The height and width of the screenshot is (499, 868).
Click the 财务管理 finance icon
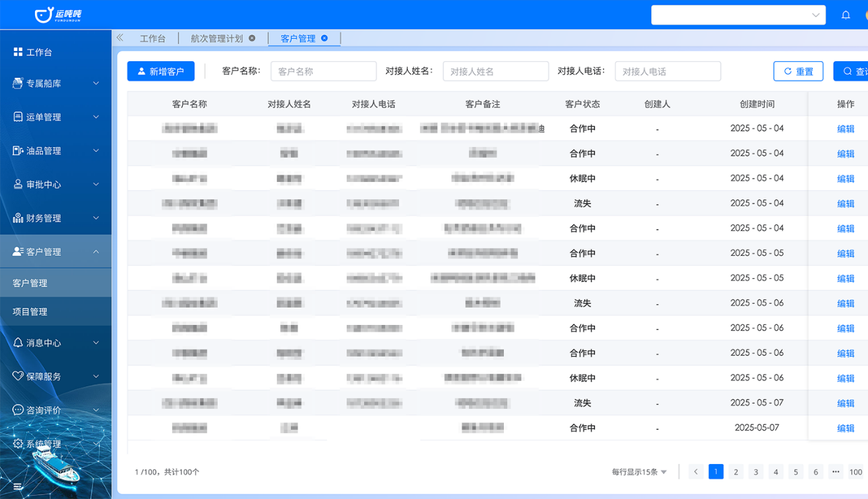tap(19, 218)
